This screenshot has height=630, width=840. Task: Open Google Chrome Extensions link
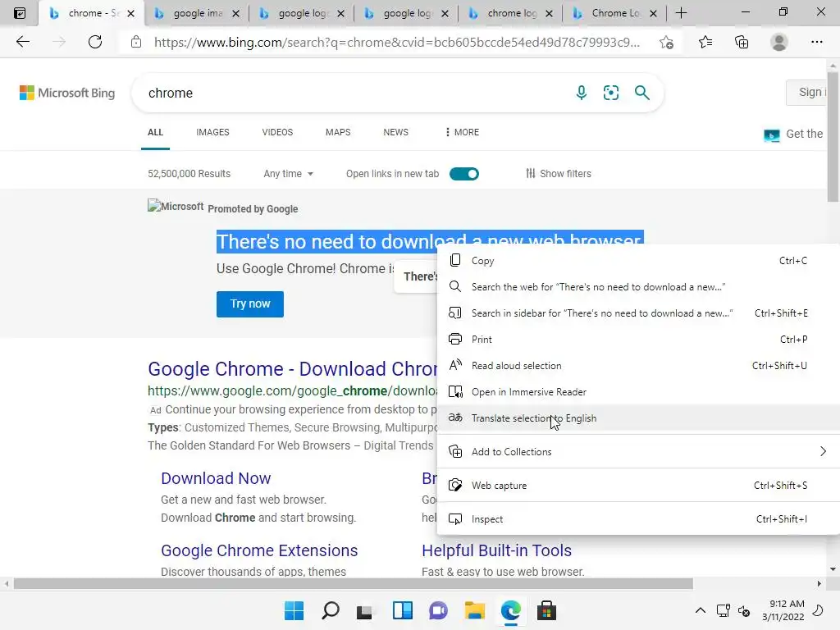tap(259, 550)
